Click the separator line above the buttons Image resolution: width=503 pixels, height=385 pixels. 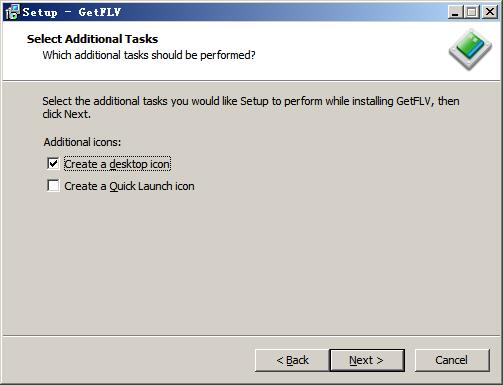252,336
